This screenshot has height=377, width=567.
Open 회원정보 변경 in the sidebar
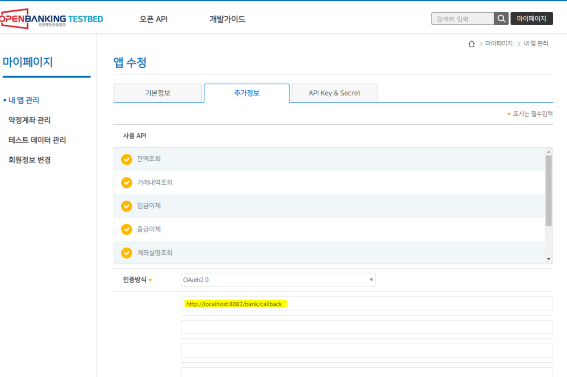click(29, 160)
